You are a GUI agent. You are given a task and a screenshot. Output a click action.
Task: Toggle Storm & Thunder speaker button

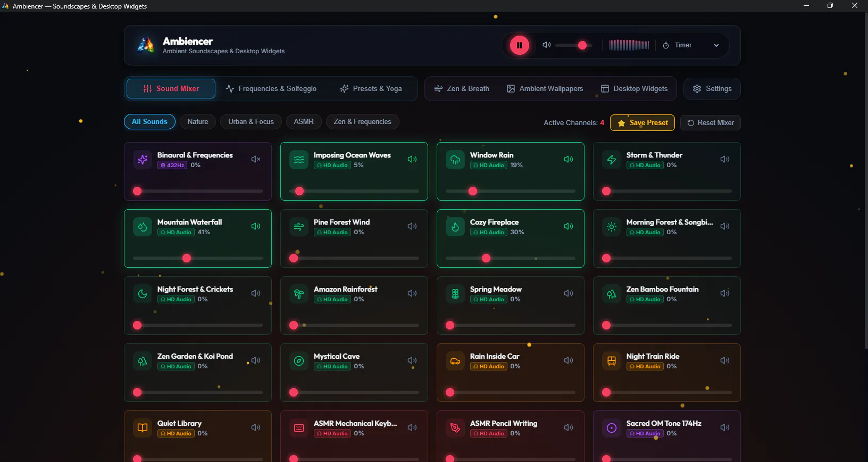pos(725,159)
